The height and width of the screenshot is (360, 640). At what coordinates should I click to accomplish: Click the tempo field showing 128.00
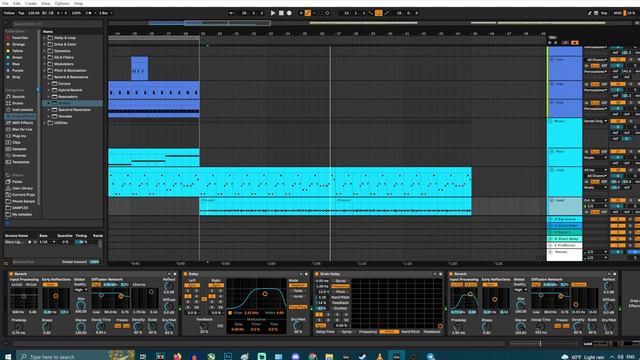pos(34,13)
